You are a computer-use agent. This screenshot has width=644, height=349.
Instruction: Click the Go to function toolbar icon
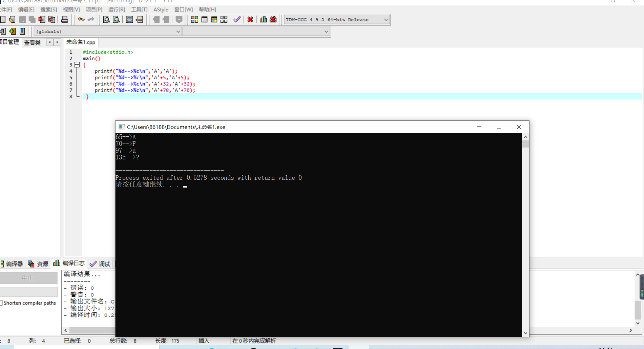(x=129, y=19)
